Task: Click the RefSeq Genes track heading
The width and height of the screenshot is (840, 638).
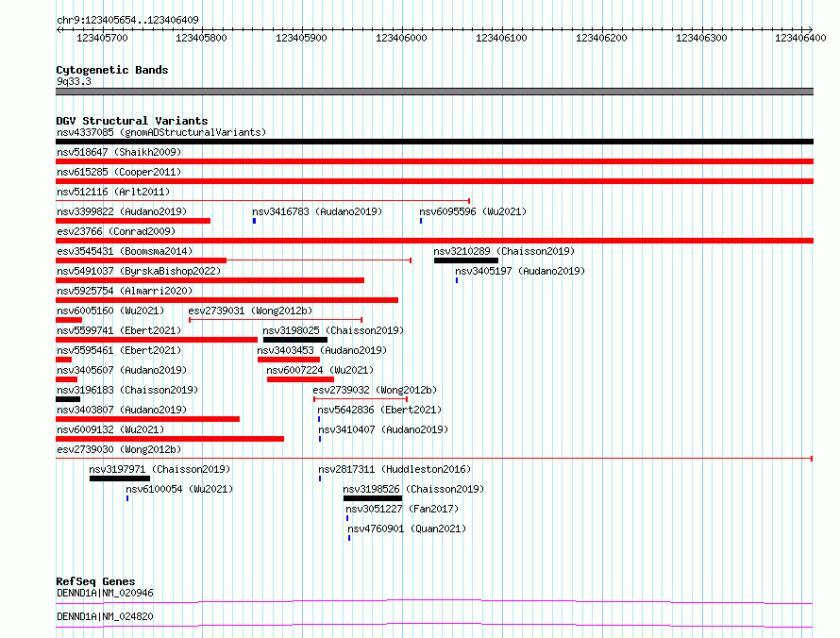Action: pyautogui.click(x=95, y=581)
